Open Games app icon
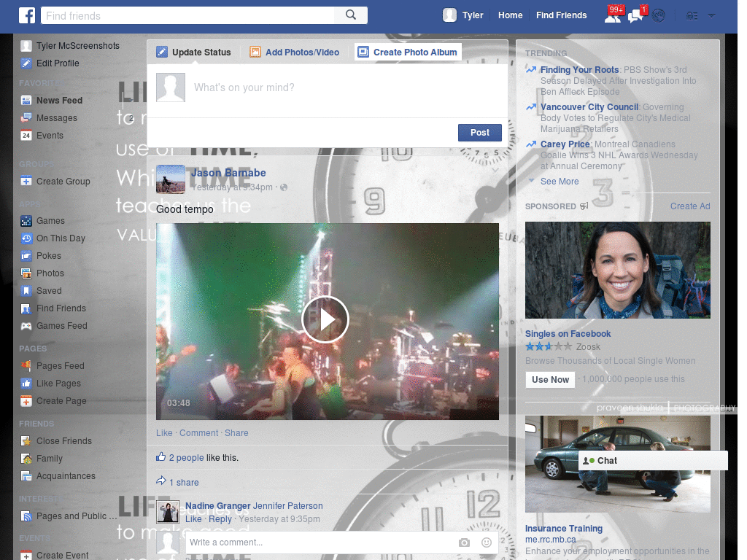The image size is (747, 560). (x=26, y=221)
